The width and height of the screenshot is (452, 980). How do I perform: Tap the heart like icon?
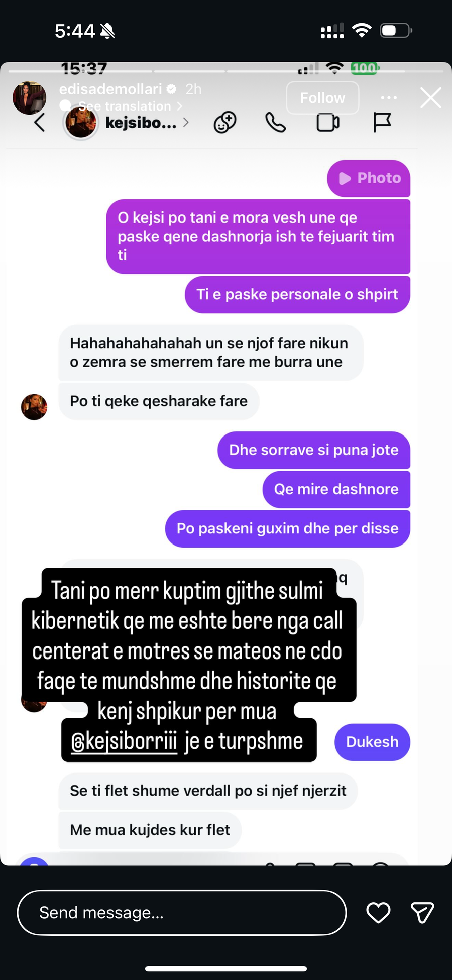[378, 912]
